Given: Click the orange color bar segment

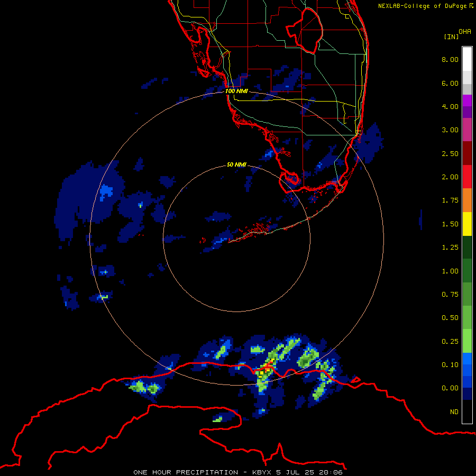Looking at the screenshot, I should 467,200.
